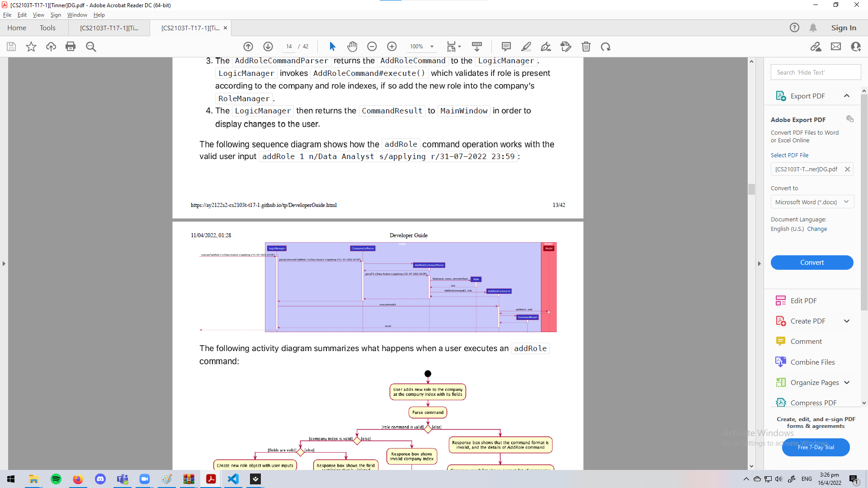Click the print icon in toolbar
The width and height of the screenshot is (868, 488).
[x=71, y=47]
